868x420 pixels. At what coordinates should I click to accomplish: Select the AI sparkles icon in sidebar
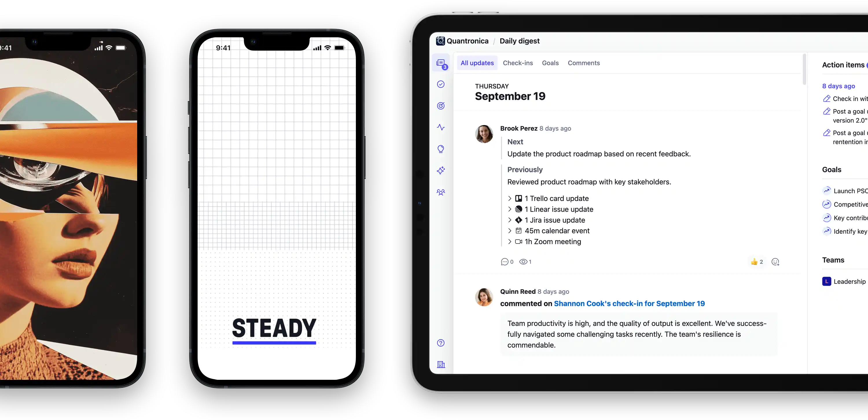pos(441,170)
